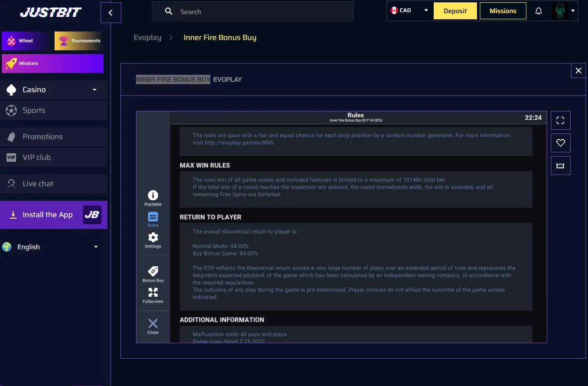Click the VIP badge icon
Image resolution: width=588 pixels, height=386 pixels.
tap(11, 158)
